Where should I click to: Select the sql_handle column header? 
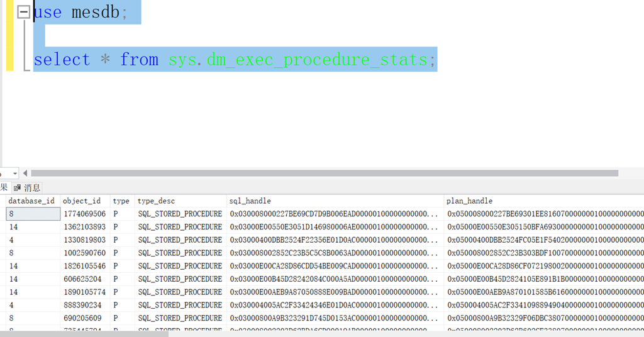pyautogui.click(x=335, y=201)
